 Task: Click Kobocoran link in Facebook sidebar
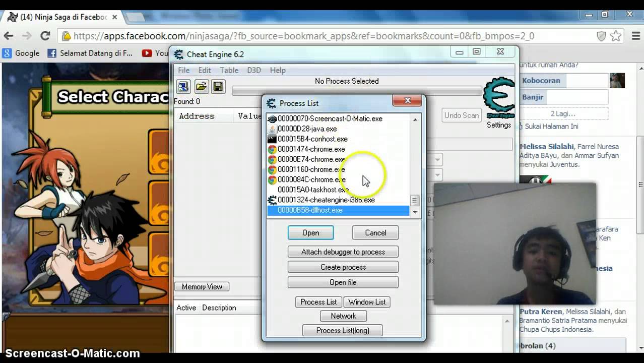point(541,80)
